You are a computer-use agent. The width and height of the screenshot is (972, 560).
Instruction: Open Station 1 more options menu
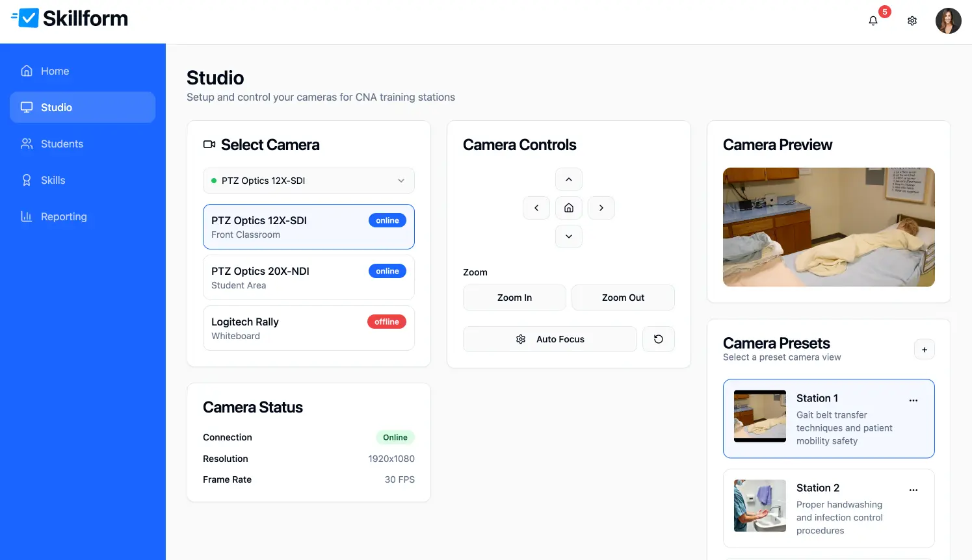(x=913, y=400)
